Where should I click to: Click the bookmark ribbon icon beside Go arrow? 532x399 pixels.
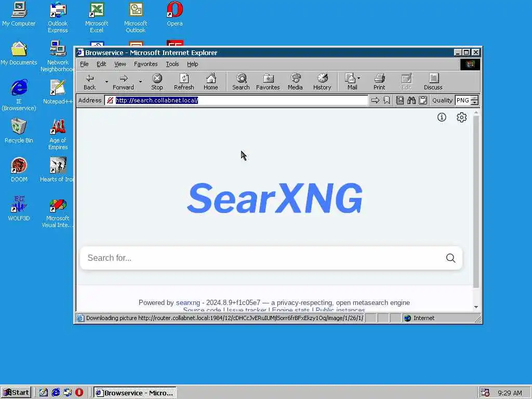point(387,100)
